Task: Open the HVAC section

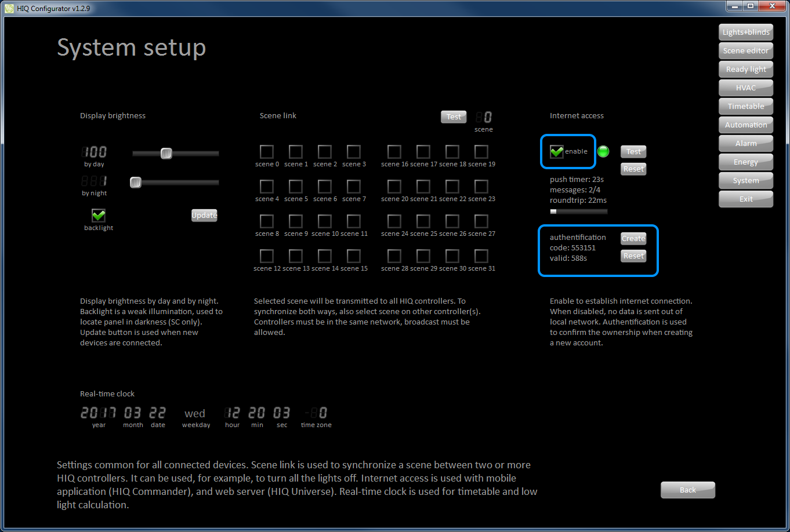Action: pos(746,88)
